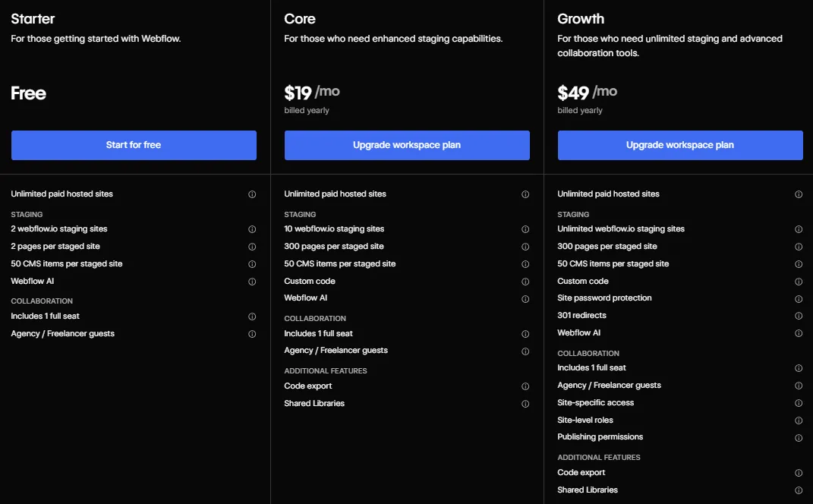Click info icon beside Shared Libraries in Growth

click(x=799, y=490)
